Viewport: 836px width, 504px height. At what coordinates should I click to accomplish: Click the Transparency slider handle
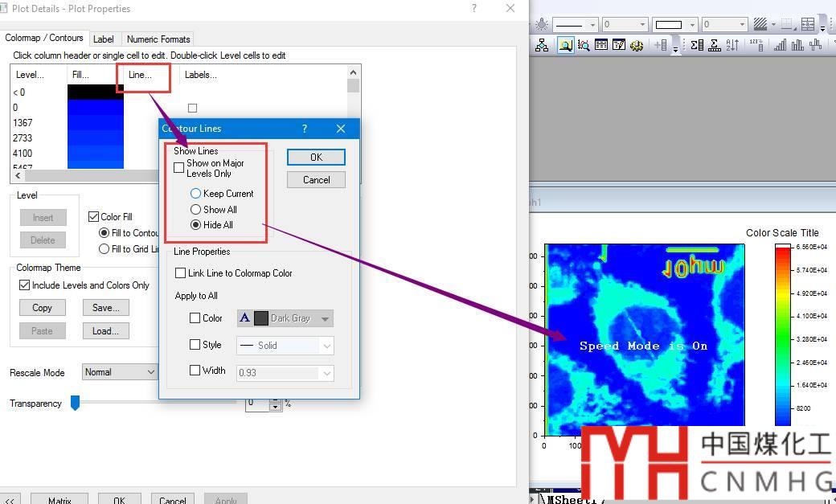tap(75, 403)
